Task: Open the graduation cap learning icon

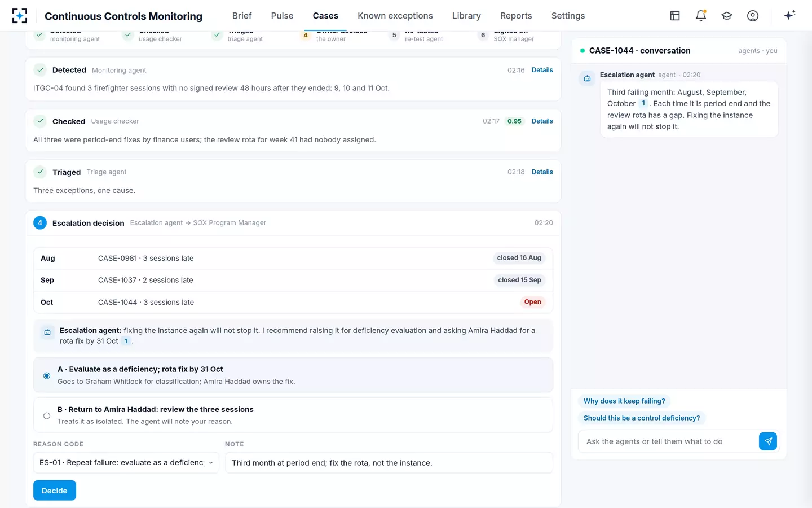Action: (x=727, y=16)
